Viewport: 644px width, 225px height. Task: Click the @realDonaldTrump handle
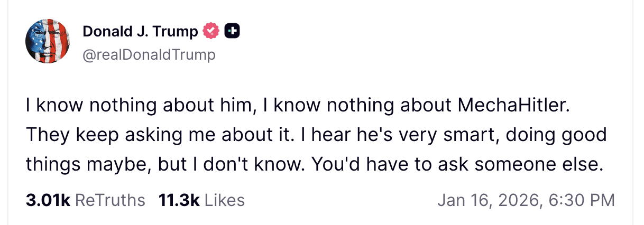point(149,54)
